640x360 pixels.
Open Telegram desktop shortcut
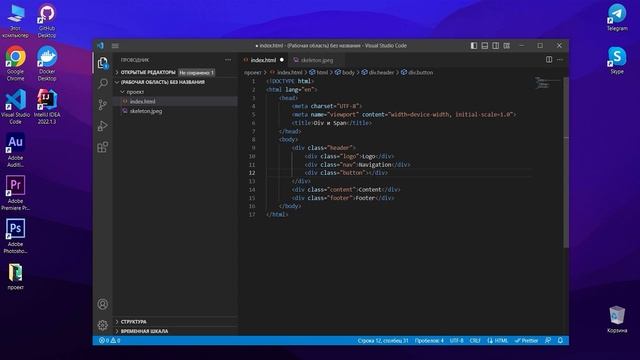(617, 17)
